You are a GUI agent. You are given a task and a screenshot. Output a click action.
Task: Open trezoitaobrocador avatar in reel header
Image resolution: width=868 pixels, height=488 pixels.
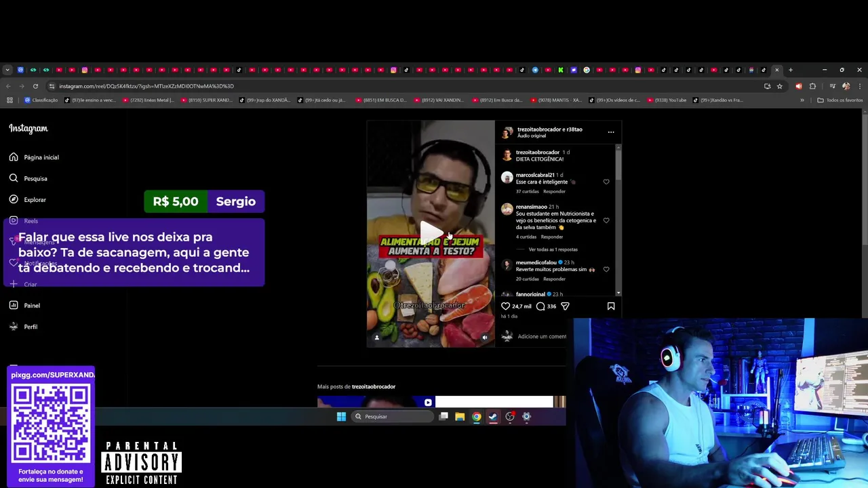click(x=507, y=132)
